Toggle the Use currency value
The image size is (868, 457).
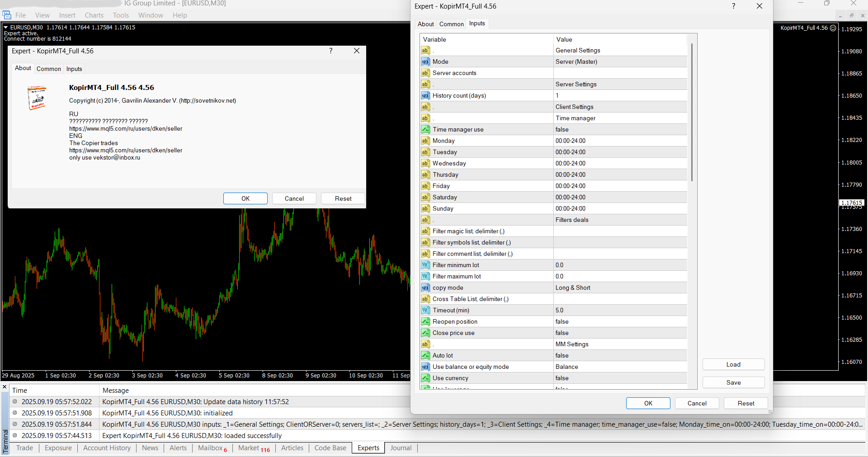click(x=619, y=378)
